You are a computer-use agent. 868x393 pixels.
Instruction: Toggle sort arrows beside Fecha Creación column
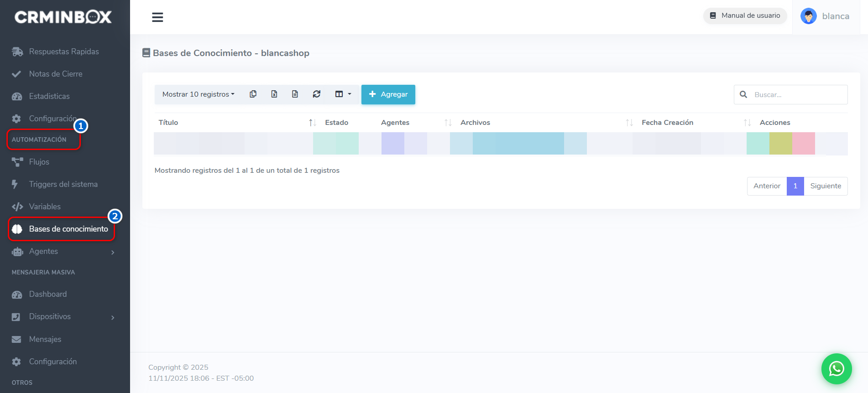pos(747,123)
